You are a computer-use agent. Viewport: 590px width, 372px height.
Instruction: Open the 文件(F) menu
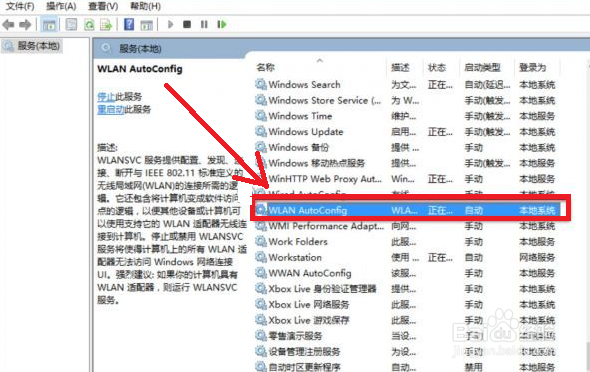[20, 6]
